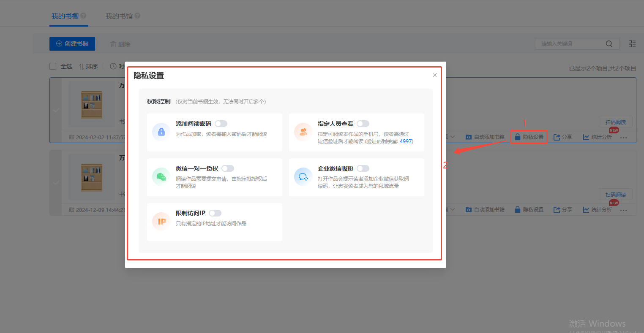Click the search magnifier icon
Viewport: 644px width, 333px height.
point(609,44)
